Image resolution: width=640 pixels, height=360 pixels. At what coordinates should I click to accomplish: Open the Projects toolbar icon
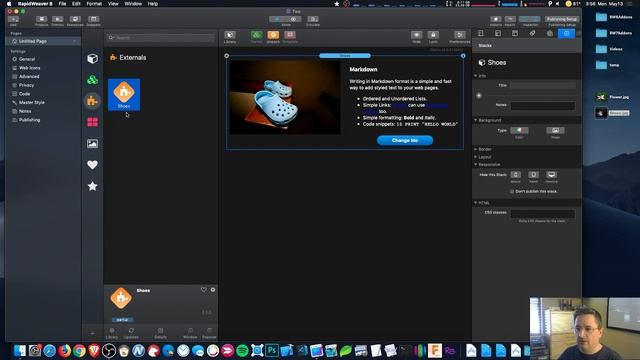tap(41, 19)
